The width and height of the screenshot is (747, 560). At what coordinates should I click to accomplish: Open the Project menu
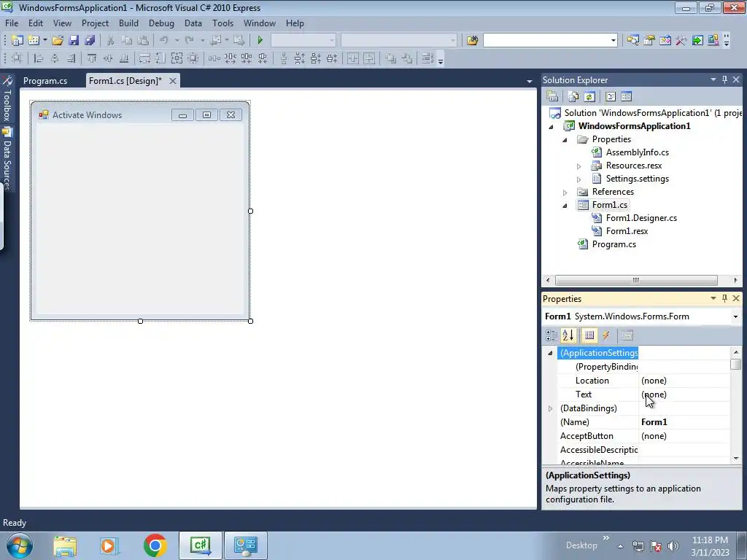pyautogui.click(x=95, y=23)
